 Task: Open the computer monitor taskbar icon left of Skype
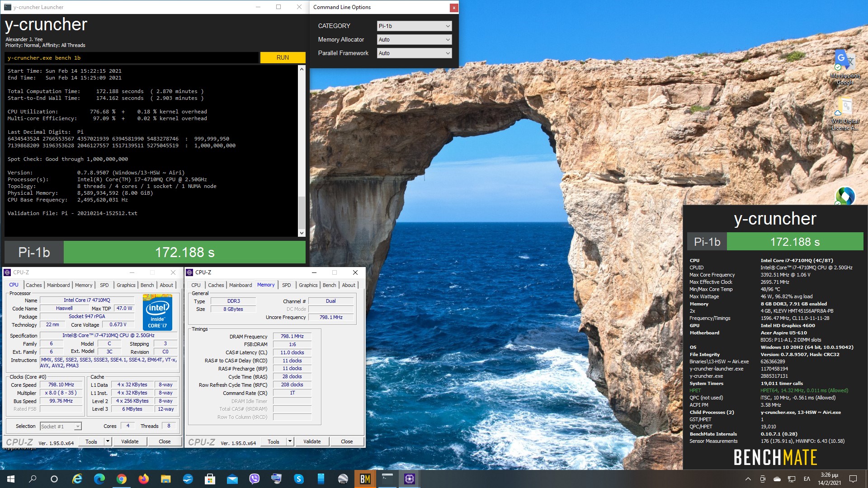(277, 479)
